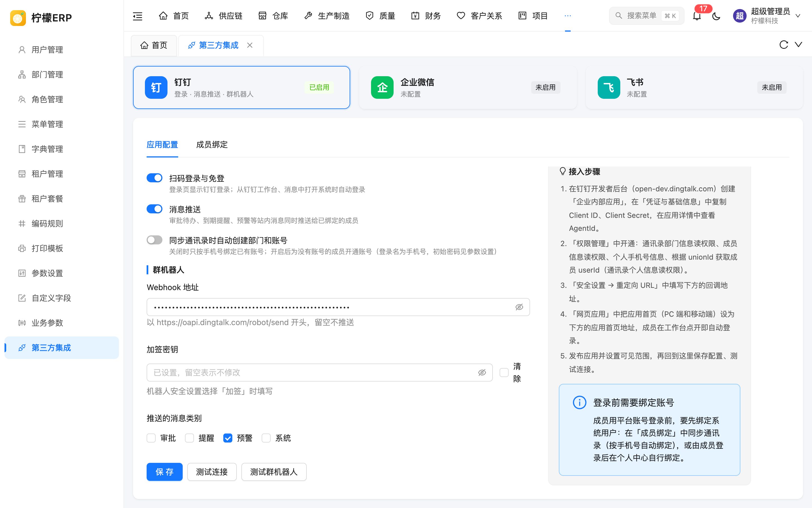The height and width of the screenshot is (508, 812).
Task: Open the notification bell
Action: coord(697,16)
